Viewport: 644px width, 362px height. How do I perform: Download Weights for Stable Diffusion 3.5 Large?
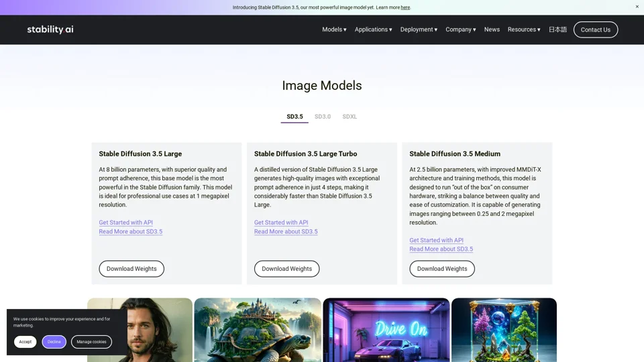(131, 269)
